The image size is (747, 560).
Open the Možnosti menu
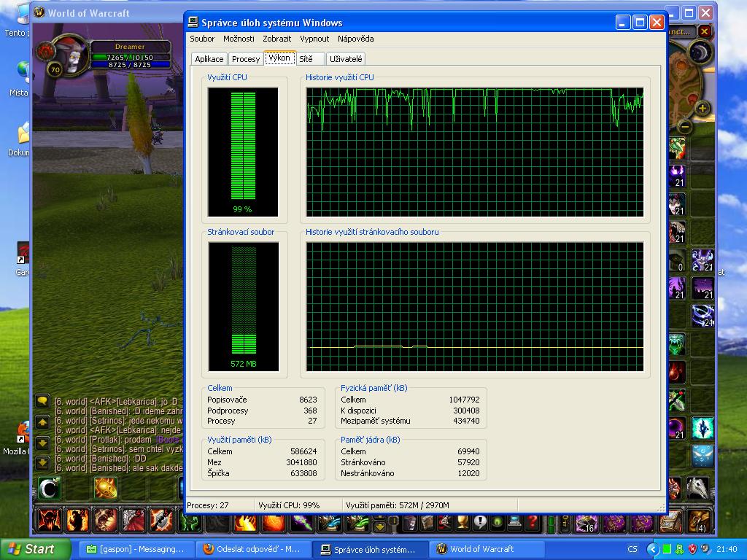[239, 39]
